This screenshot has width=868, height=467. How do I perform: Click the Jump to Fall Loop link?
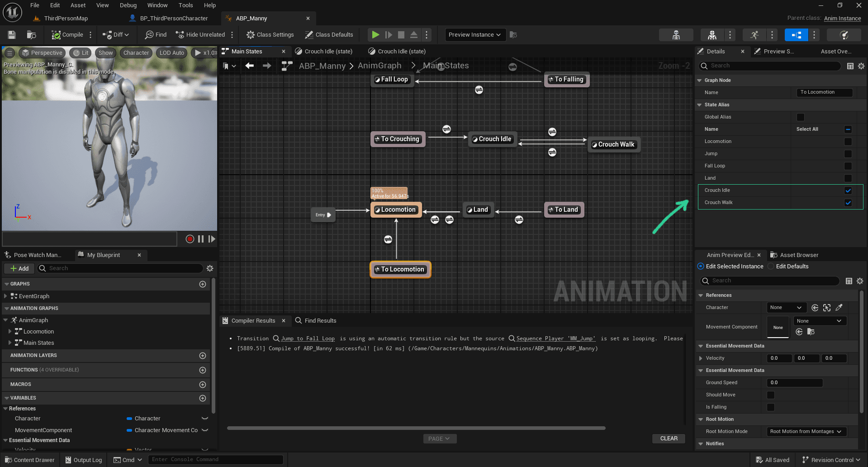308,338
